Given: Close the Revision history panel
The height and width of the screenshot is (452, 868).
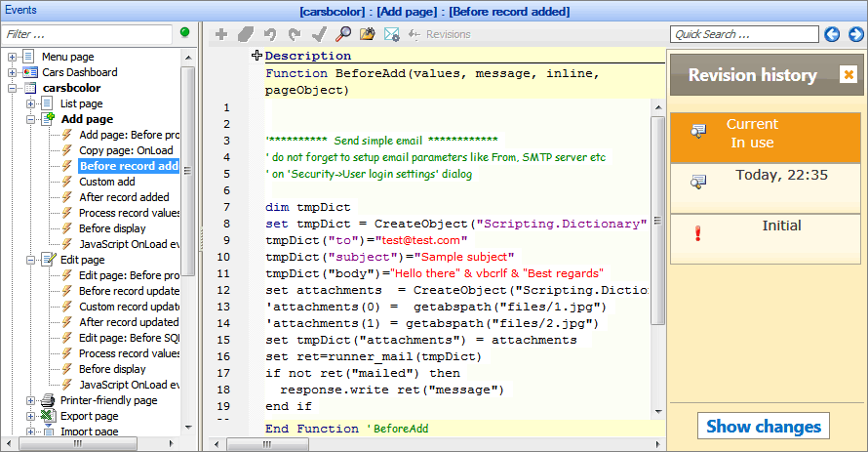Looking at the screenshot, I should pyautogui.click(x=848, y=74).
